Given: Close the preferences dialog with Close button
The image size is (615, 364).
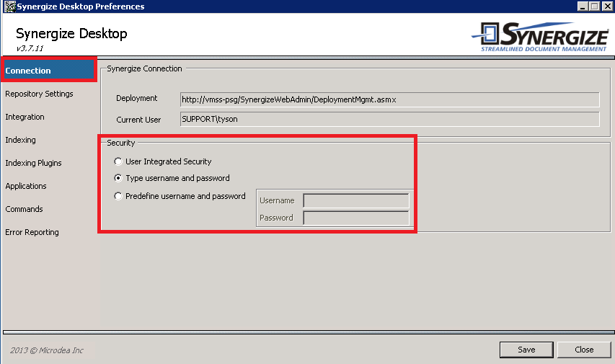Looking at the screenshot, I should coord(584,350).
